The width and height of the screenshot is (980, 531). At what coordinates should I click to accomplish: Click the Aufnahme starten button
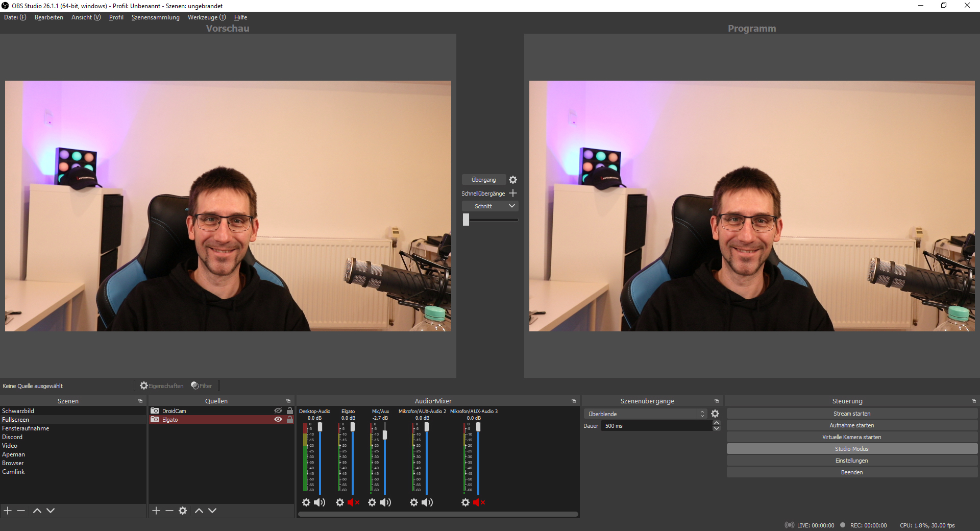point(851,425)
